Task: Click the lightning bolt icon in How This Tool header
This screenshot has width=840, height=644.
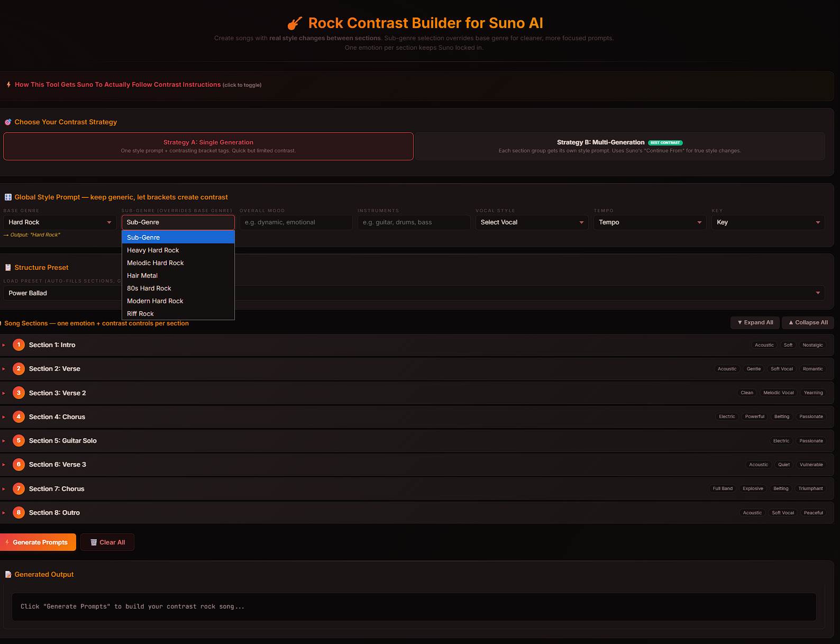Action: coord(8,85)
